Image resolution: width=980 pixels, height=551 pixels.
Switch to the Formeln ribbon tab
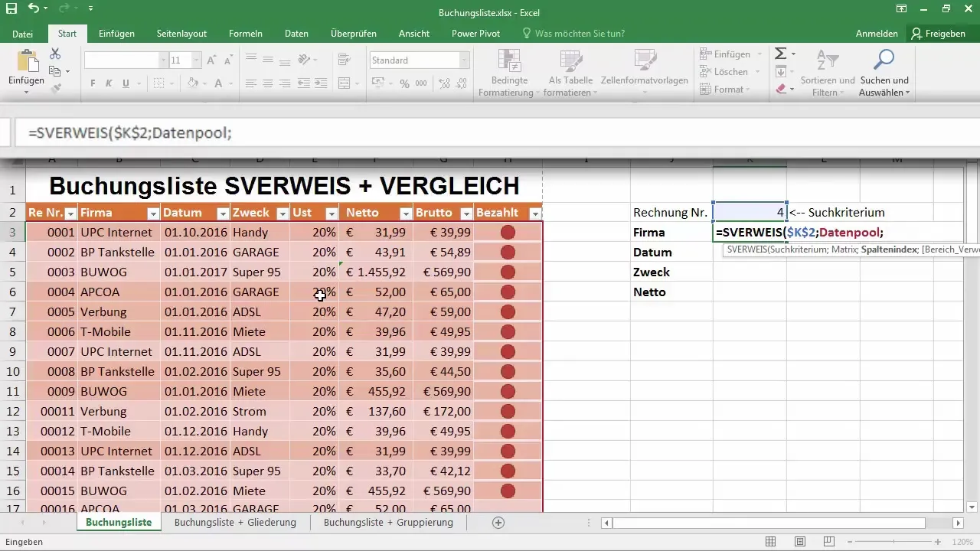pos(246,34)
